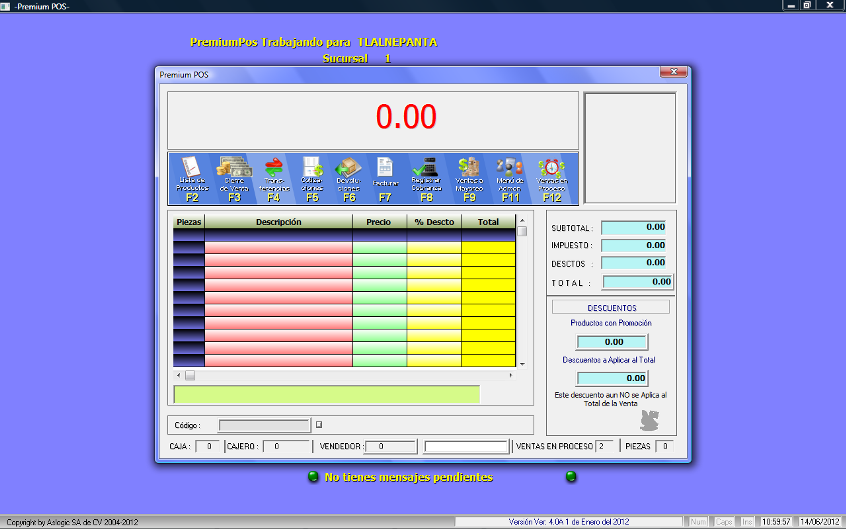Click the first dark row in the grid
This screenshot has height=529, width=846.
344,235
